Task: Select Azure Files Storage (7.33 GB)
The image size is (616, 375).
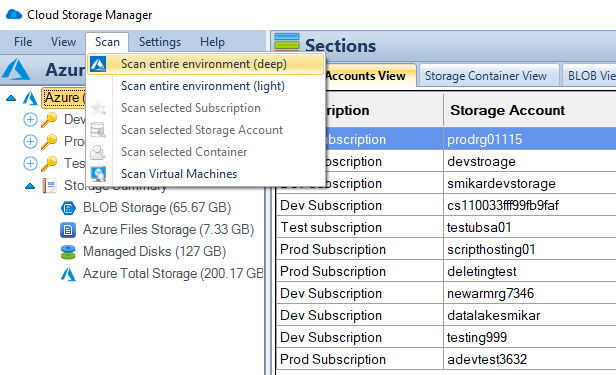Action: point(169,229)
